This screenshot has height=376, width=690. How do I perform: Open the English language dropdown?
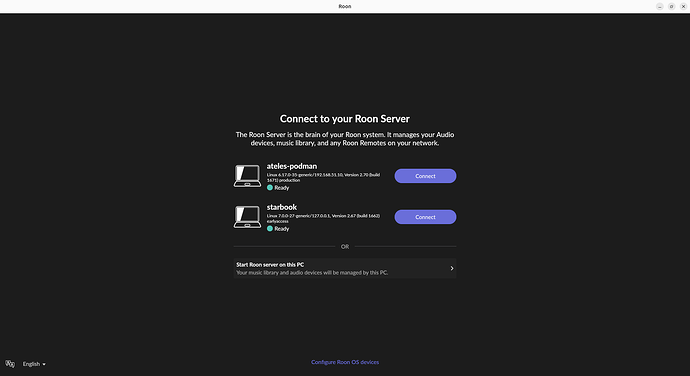[x=34, y=364]
